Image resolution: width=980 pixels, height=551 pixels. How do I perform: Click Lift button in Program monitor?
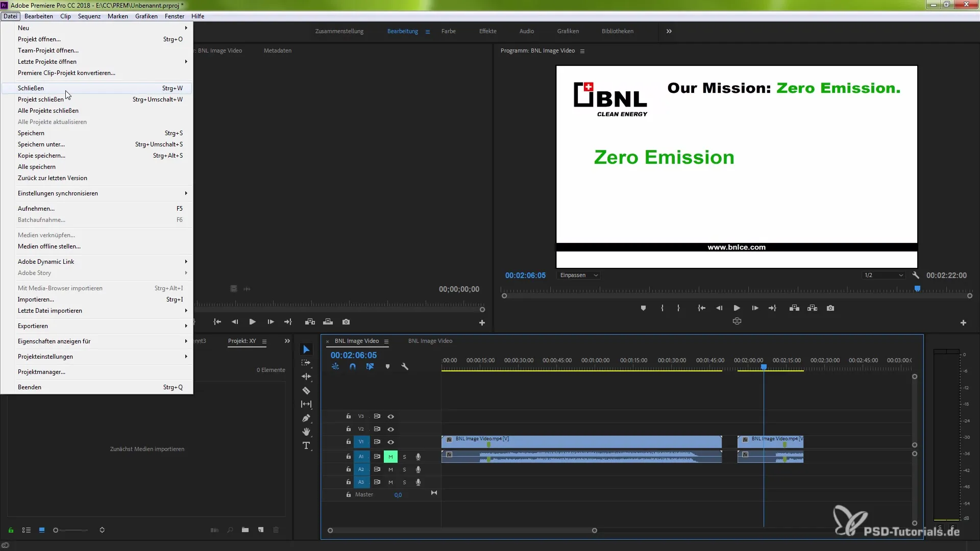(794, 308)
